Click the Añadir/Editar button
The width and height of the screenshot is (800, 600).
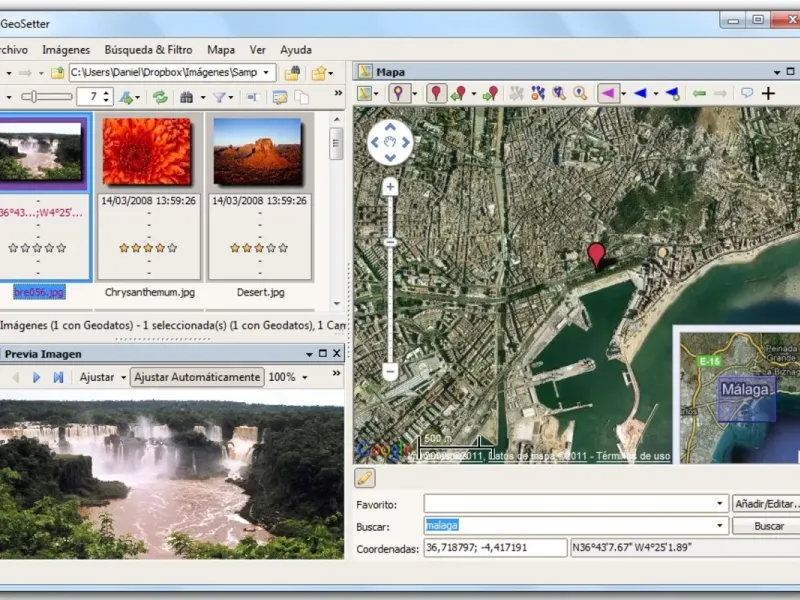coord(766,503)
